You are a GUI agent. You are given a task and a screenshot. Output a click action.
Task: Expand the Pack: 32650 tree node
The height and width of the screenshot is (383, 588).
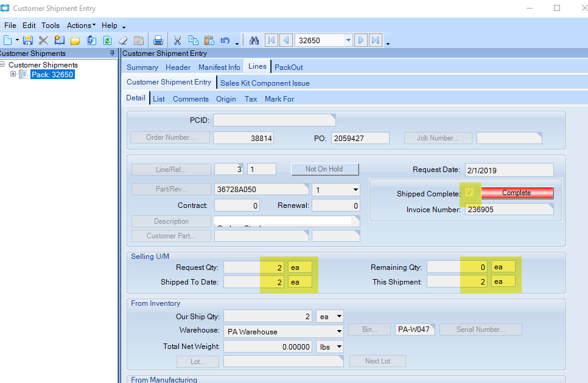13,74
